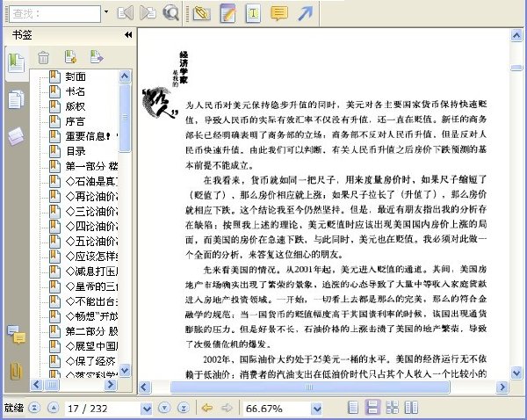Add a sticky note comment
The width and height of the screenshot is (527, 420).
(x=279, y=13)
